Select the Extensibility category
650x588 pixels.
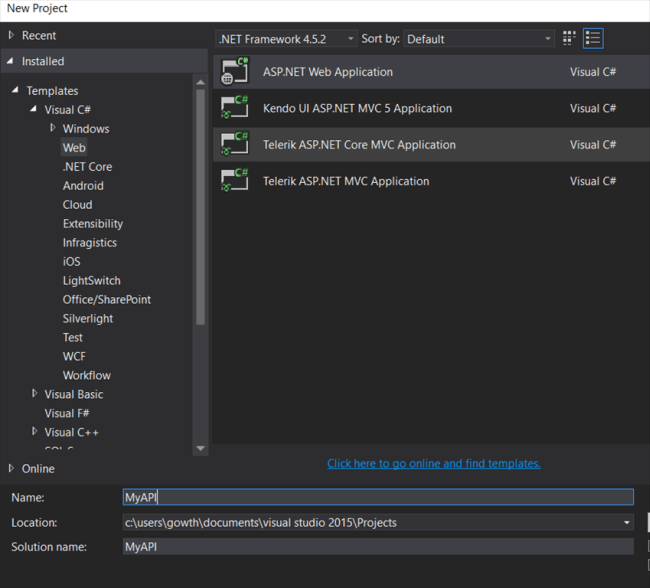[93, 224]
